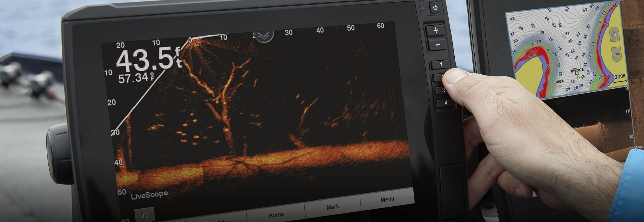Tap the 57.34 °F water temperature reading
The width and height of the screenshot is (644, 222).
click(136, 78)
